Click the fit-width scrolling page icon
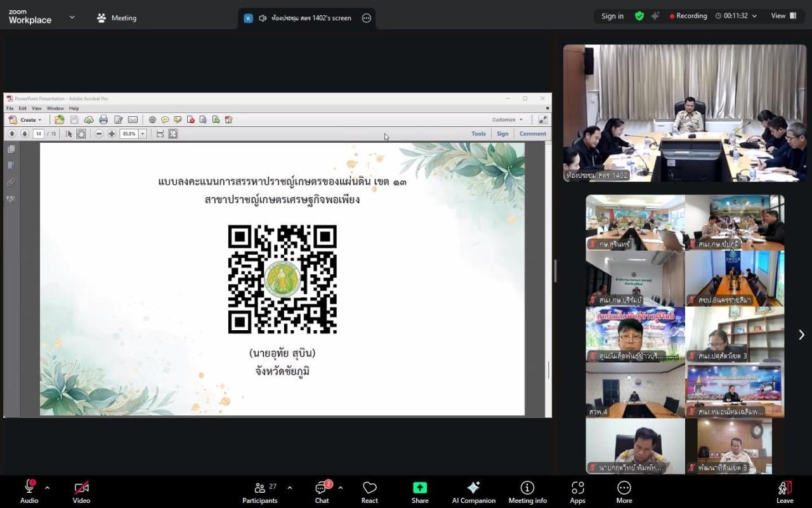The height and width of the screenshot is (508, 812). click(160, 134)
